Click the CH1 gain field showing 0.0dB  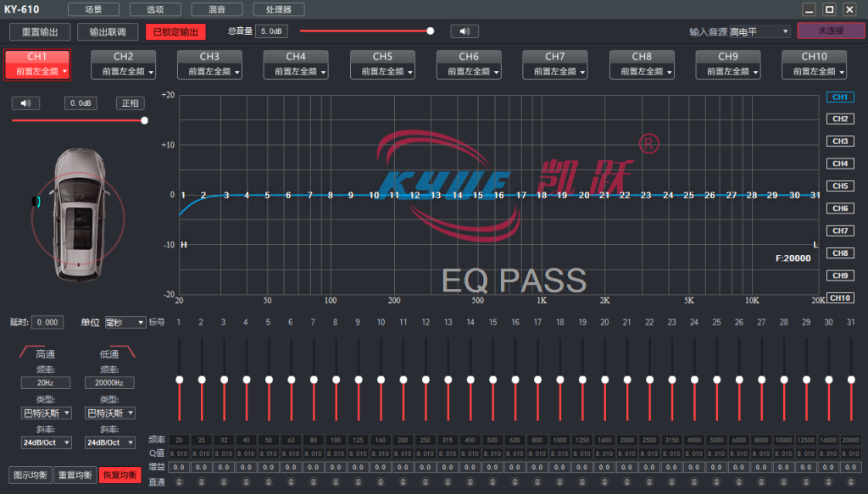click(81, 103)
